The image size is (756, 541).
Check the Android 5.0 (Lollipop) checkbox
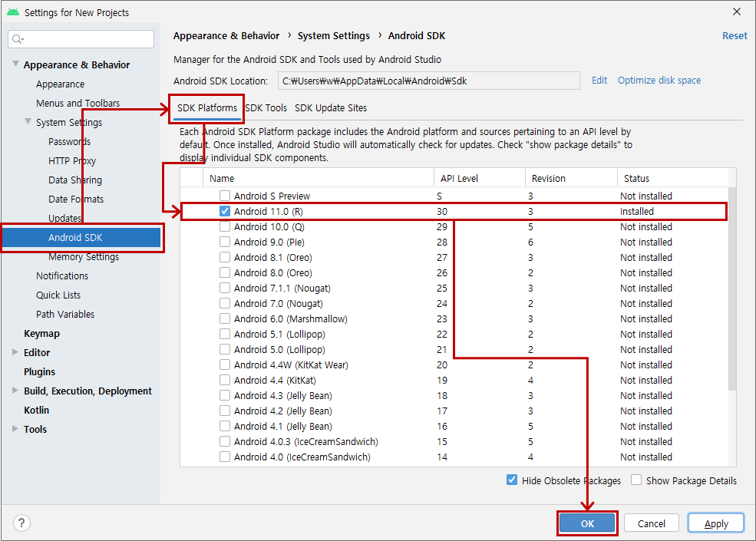tap(225, 350)
